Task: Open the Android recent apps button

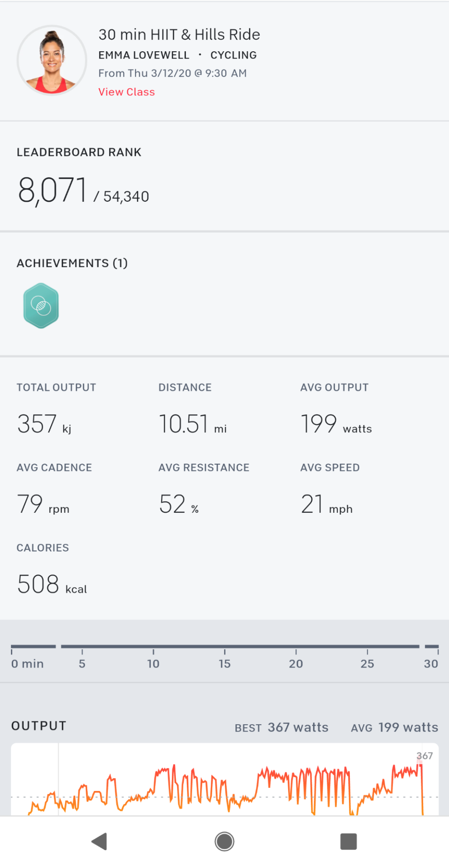Action: coord(348,841)
